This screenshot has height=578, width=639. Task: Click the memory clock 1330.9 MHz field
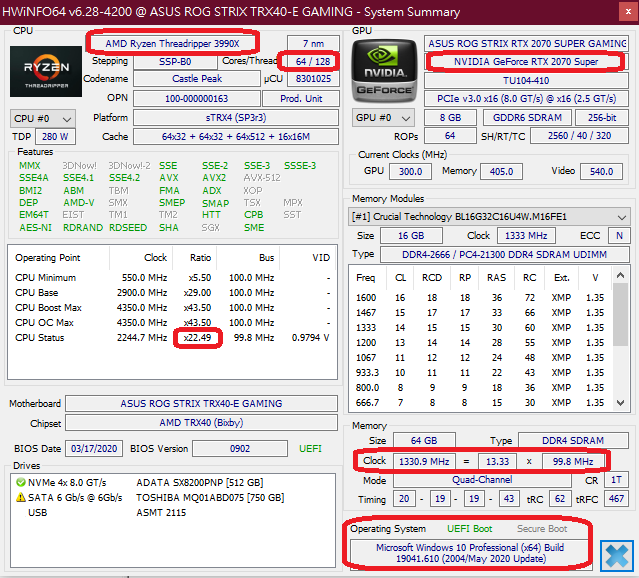[424, 461]
